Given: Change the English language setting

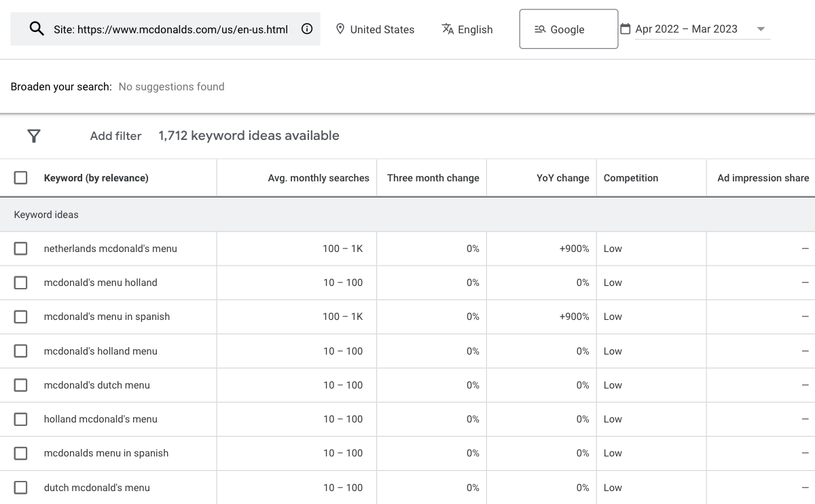Looking at the screenshot, I should coord(467,29).
